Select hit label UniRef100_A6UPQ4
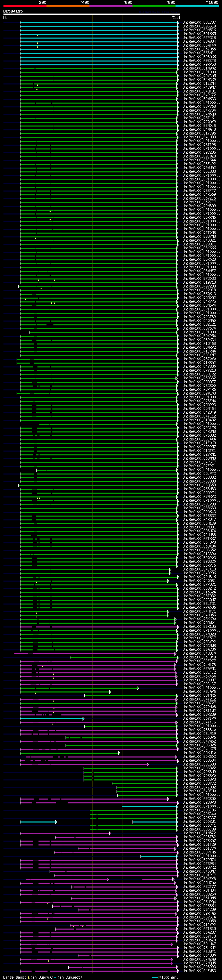222x980 pixels. [199, 902]
